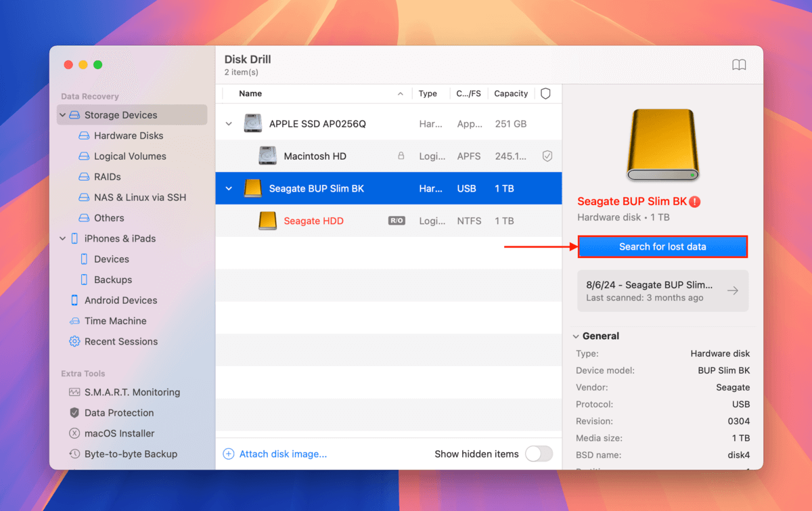The width and height of the screenshot is (812, 511).
Task: Click the NTFS file system cell
Action: tap(468, 221)
